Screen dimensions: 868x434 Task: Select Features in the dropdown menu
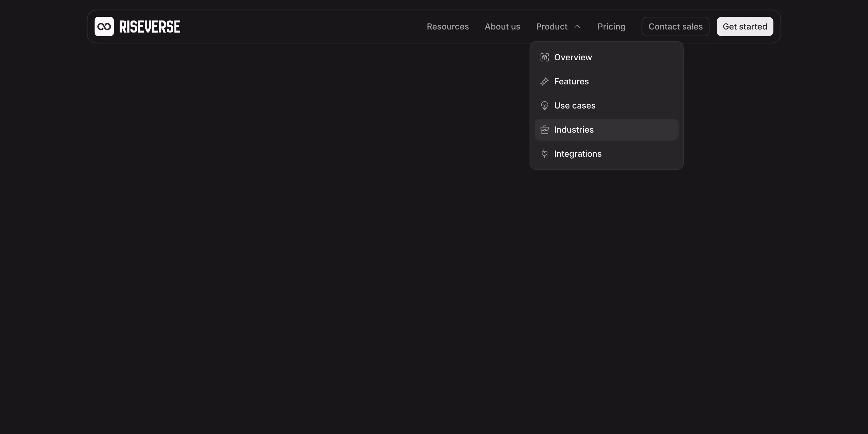pos(571,81)
